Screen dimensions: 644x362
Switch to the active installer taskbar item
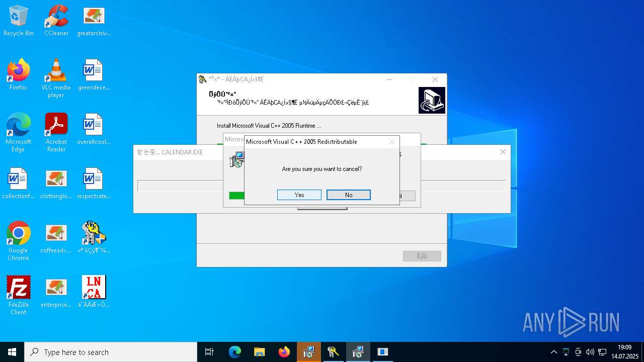pos(358,352)
